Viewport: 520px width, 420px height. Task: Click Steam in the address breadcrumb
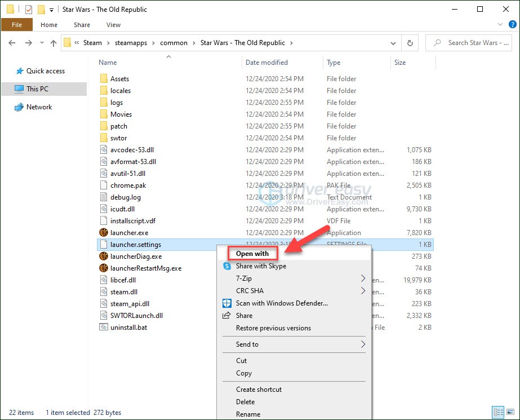click(92, 43)
